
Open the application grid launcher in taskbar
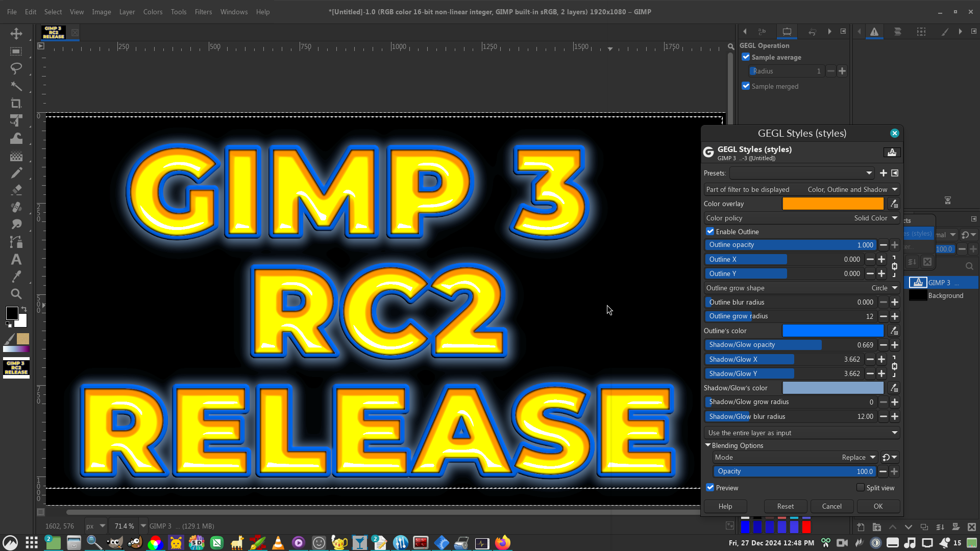pos(32,543)
